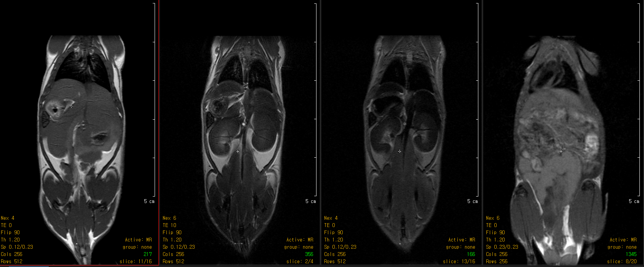Viewport: 644px width, 267px height.
Task: Select the MR image showing slice 2/4
Action: tap(240, 133)
